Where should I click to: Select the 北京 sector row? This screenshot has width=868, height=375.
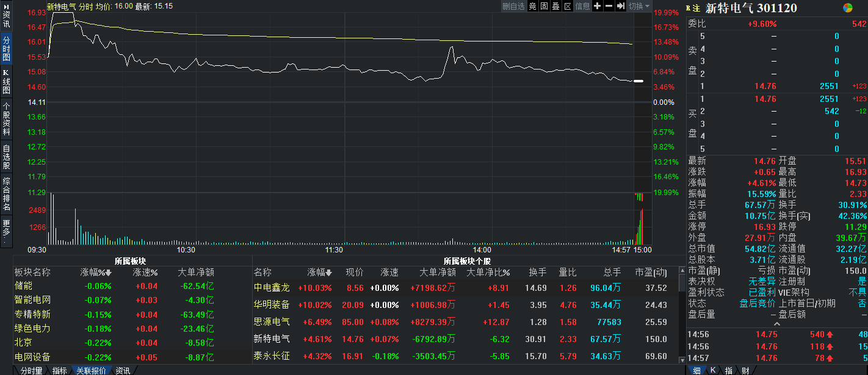coord(132,343)
